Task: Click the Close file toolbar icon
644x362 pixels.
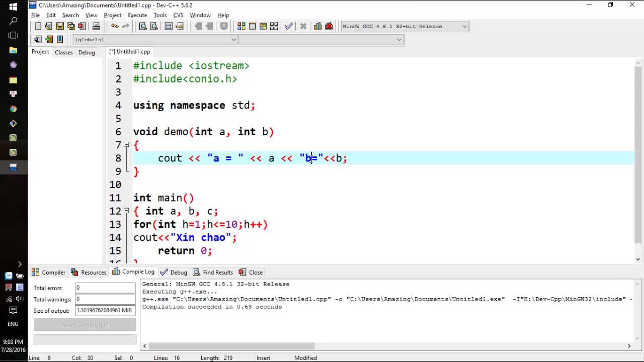Action: click(x=82, y=27)
